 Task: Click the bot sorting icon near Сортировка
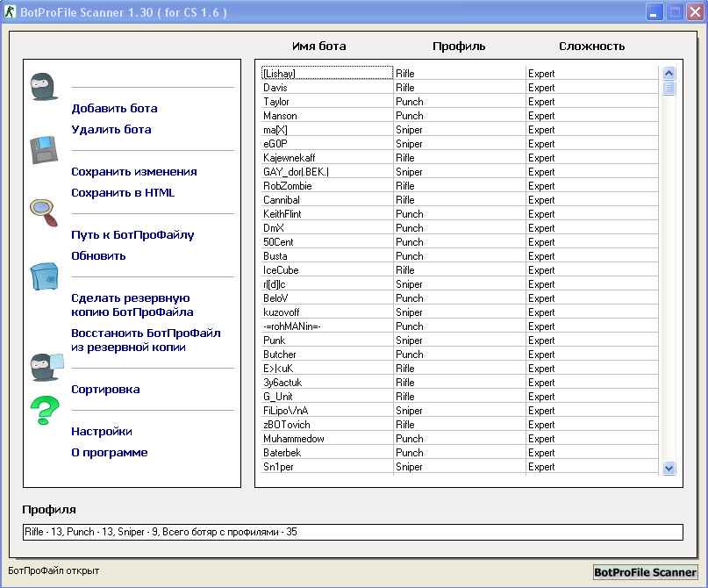(x=44, y=366)
